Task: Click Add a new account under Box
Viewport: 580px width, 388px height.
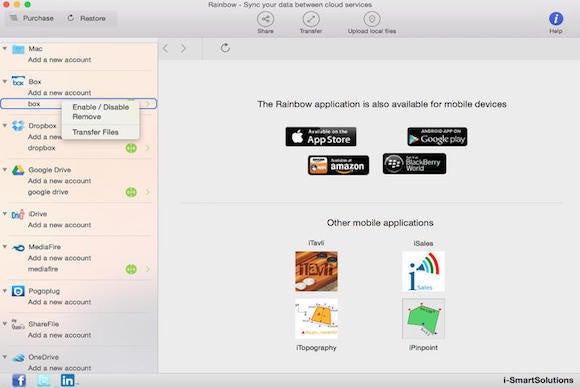Action: point(60,92)
